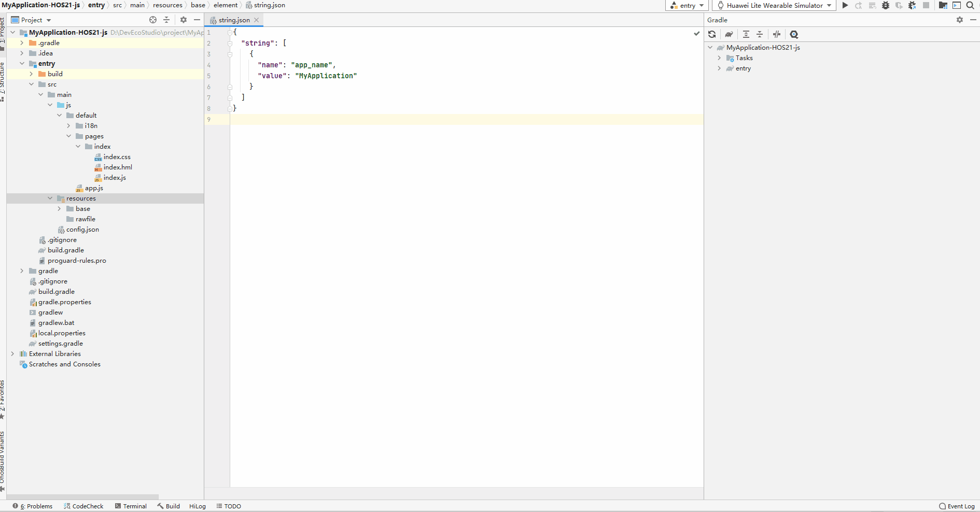Expand the i18n folder
Viewport: 980px width, 512px height.
coord(68,125)
